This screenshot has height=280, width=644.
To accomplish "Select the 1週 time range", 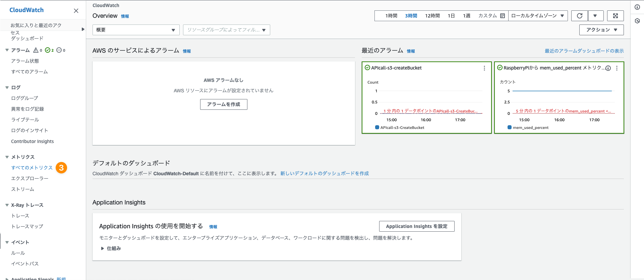I will coord(467,16).
